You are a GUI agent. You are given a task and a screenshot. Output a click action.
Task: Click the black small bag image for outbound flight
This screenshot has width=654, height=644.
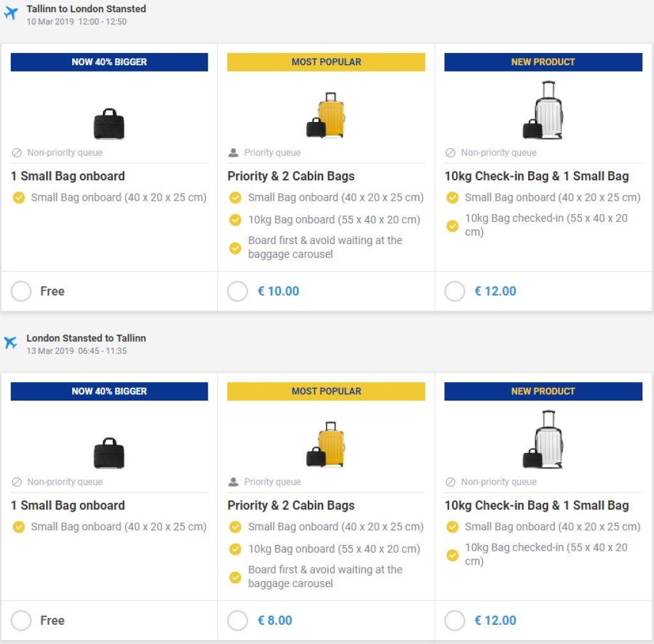109,124
